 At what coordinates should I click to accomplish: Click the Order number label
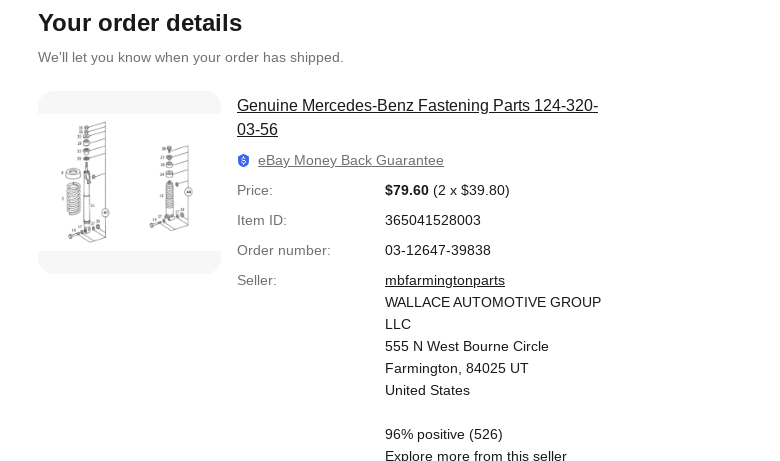tap(283, 250)
